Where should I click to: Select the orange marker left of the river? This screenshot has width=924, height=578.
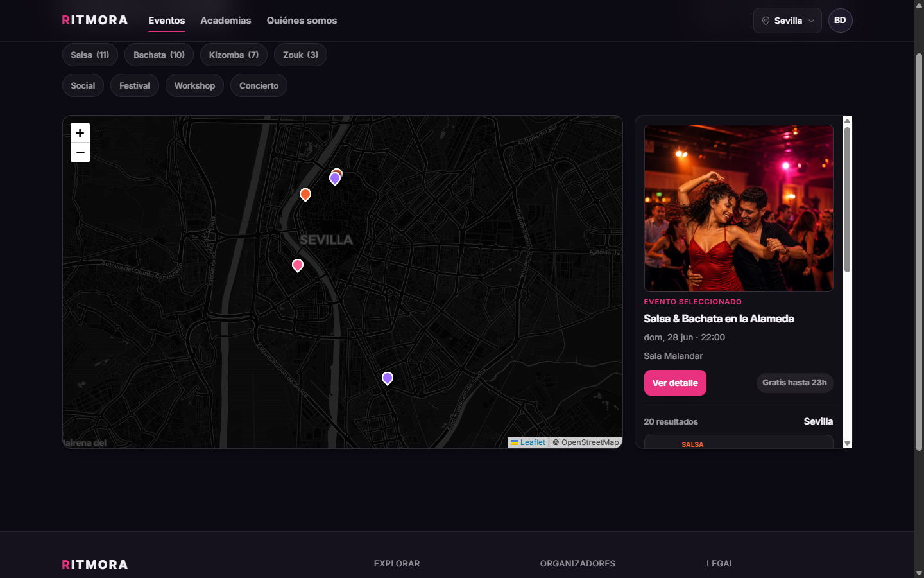point(305,195)
